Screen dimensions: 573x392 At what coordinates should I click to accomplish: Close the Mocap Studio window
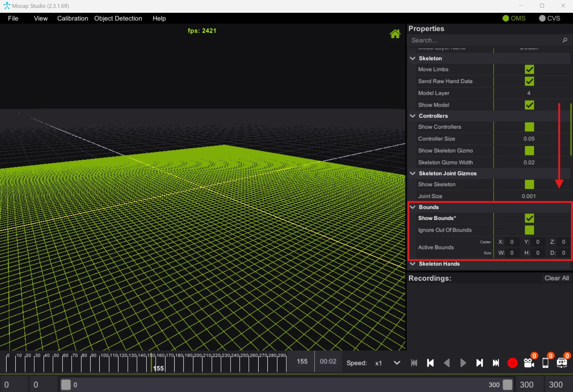coord(563,6)
